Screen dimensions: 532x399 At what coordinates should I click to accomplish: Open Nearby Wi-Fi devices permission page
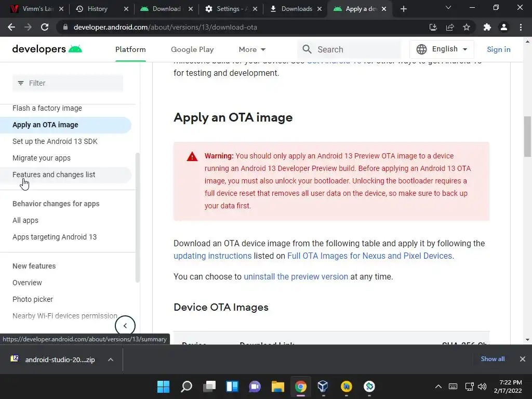click(65, 316)
